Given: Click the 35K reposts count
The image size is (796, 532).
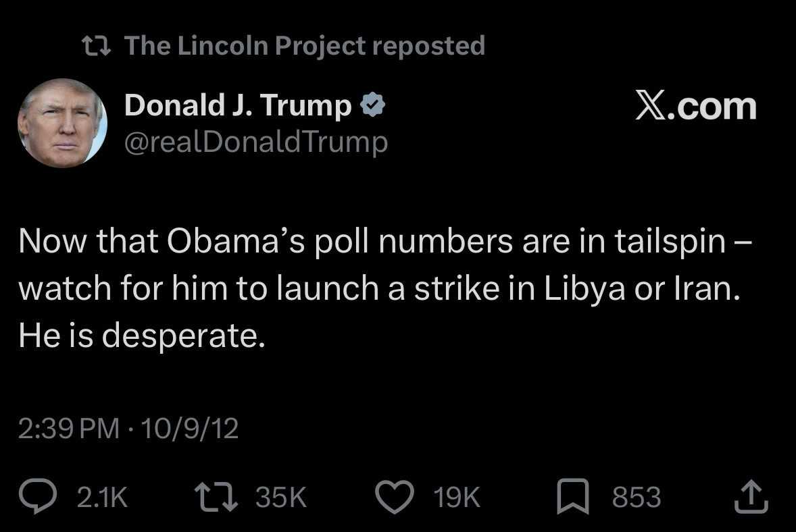Looking at the screenshot, I should [x=281, y=498].
